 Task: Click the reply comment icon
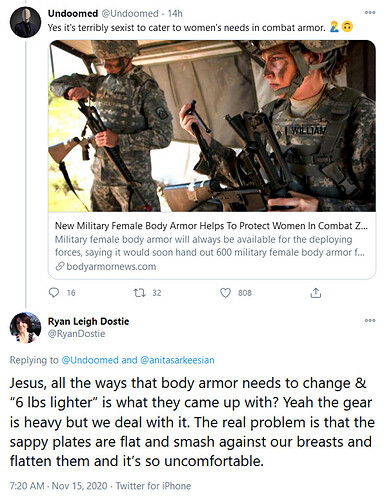pos(54,293)
